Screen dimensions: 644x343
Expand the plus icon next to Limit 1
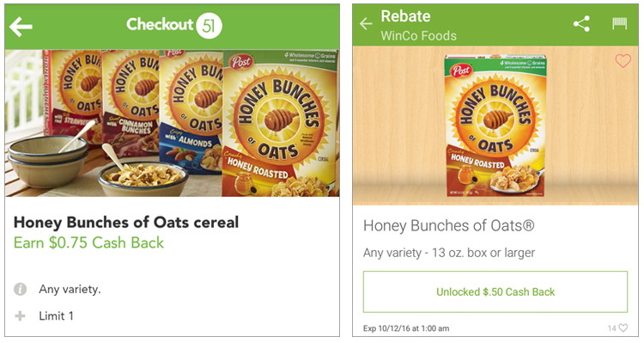coord(20,315)
